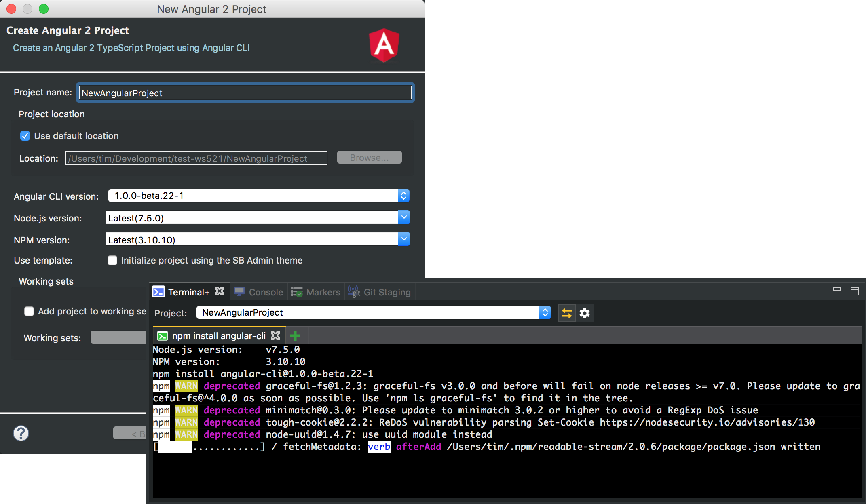This screenshot has width=866, height=504.
Task: Minimize the Terminal+ panel view
Action: (837, 289)
